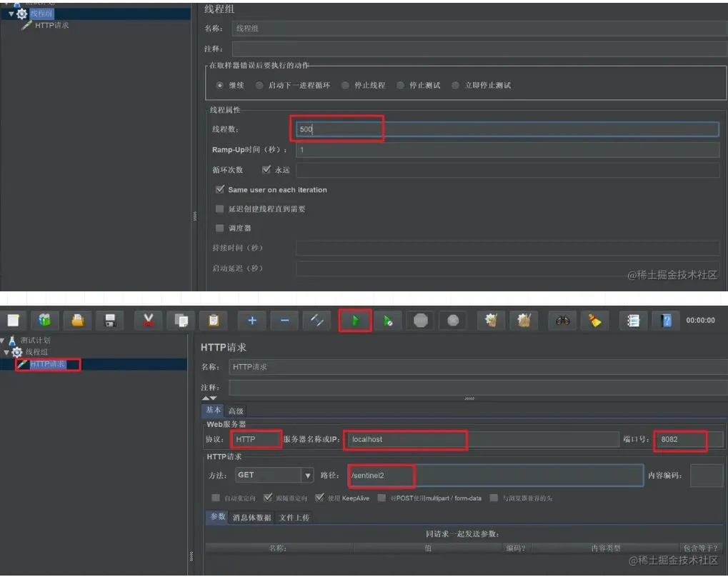This screenshot has width=728, height=577.
Task: Toggle the 永远 loop checkbox
Action: 266,170
